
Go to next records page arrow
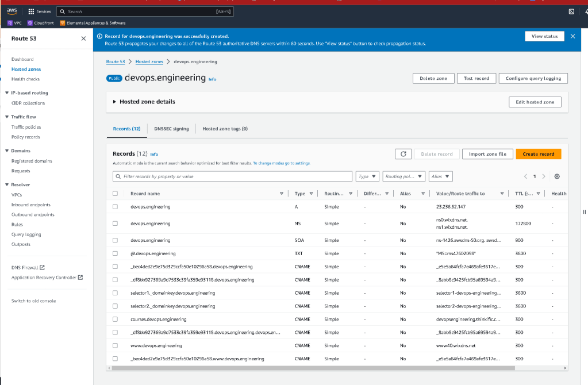pyautogui.click(x=544, y=176)
